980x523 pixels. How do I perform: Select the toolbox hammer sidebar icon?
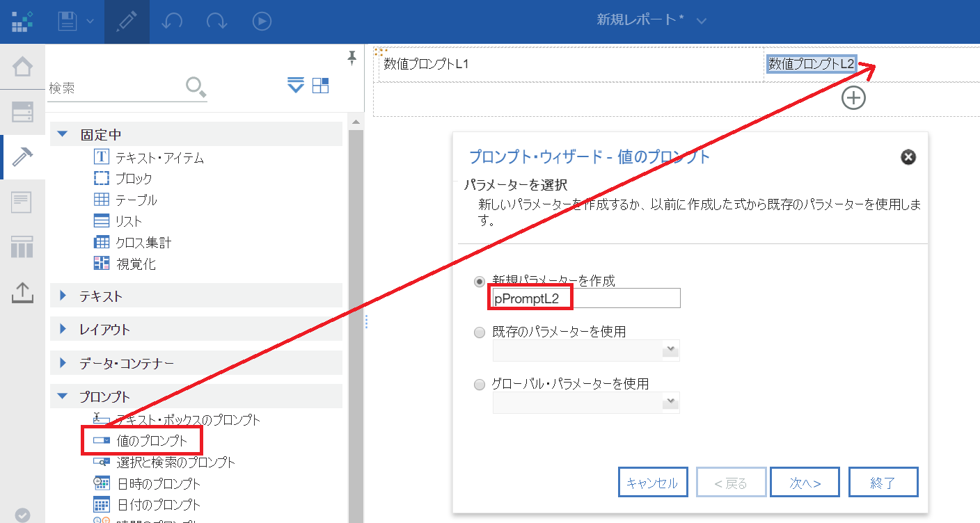click(x=22, y=157)
